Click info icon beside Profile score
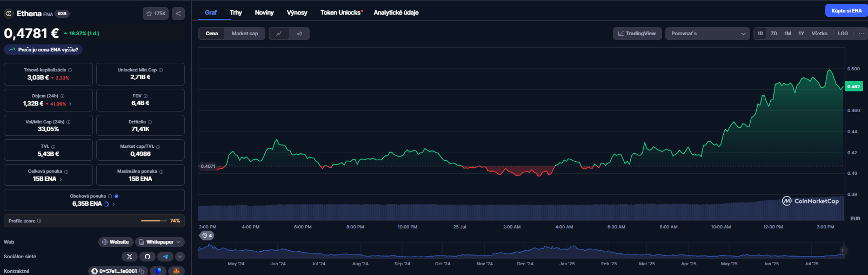 pyautogui.click(x=39, y=221)
